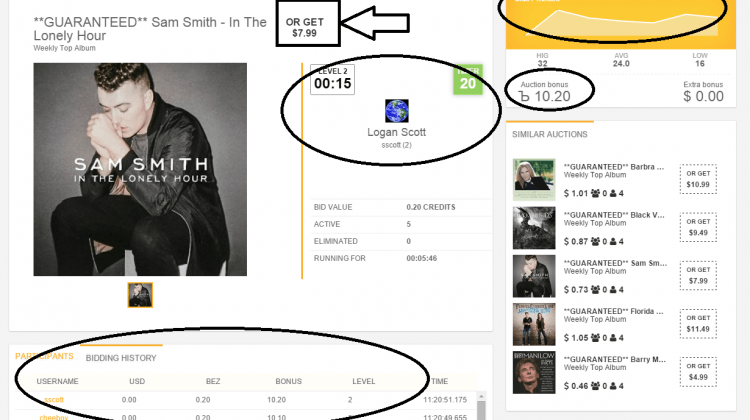The image size is (750, 420).
Task: Click the large Sam Smith album cover
Action: coord(140,169)
